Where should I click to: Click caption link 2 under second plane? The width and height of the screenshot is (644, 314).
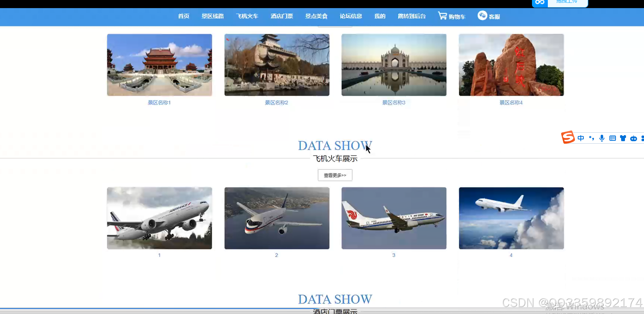[277, 255]
